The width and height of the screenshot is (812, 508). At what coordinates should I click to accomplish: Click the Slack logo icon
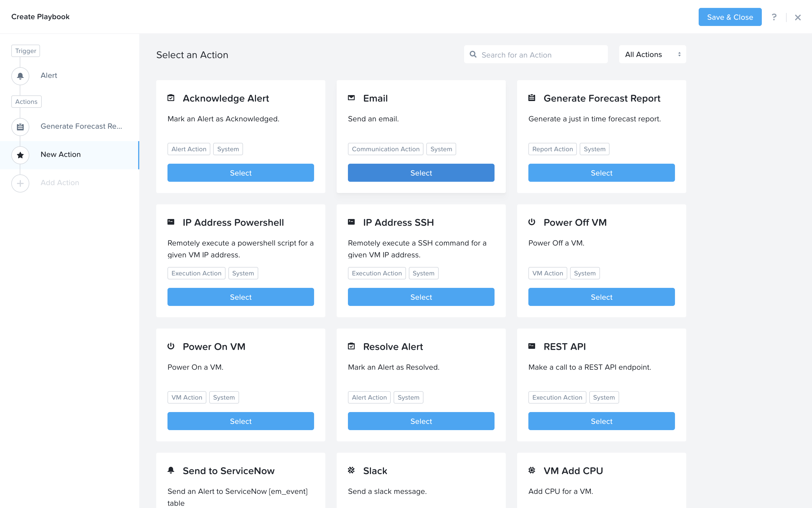pyautogui.click(x=351, y=470)
